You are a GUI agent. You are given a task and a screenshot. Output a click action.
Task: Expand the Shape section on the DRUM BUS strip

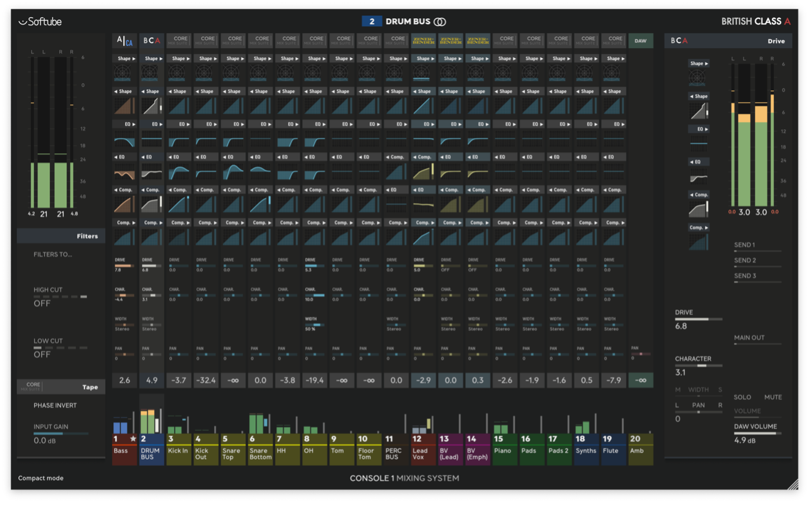pos(152,58)
